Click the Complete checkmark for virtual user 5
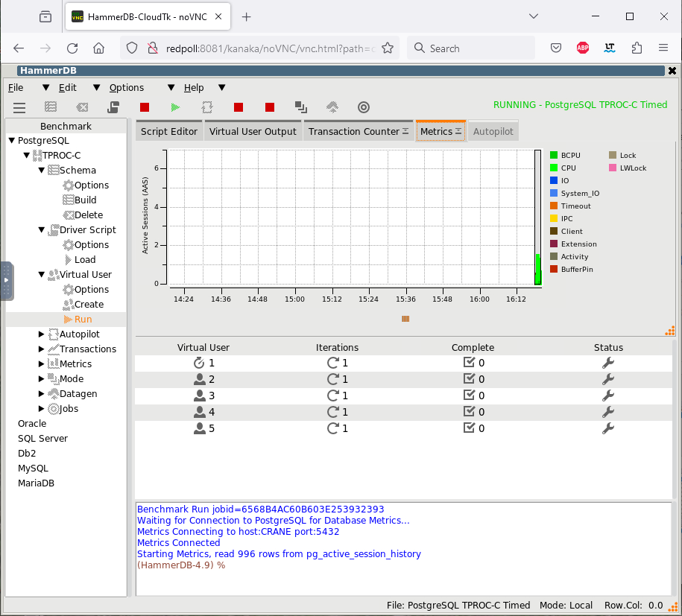The height and width of the screenshot is (616, 682). 469,428
